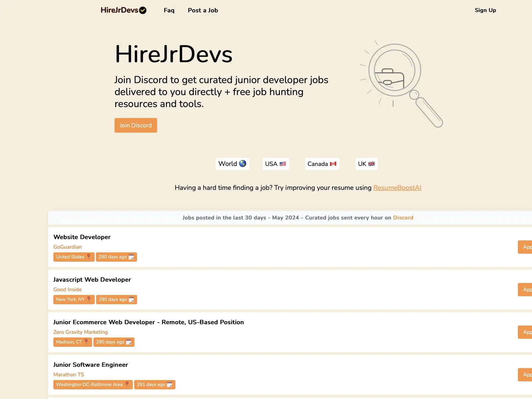Open the Discord link in jobs banner
The width and height of the screenshot is (532, 399).
(403, 217)
